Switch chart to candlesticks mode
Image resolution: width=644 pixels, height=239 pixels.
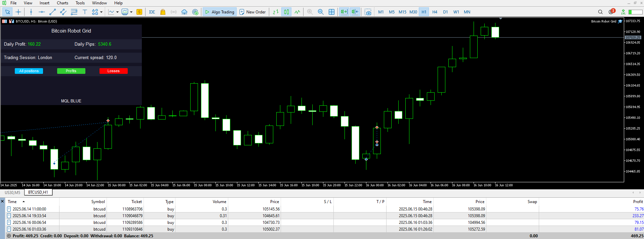pos(286,12)
